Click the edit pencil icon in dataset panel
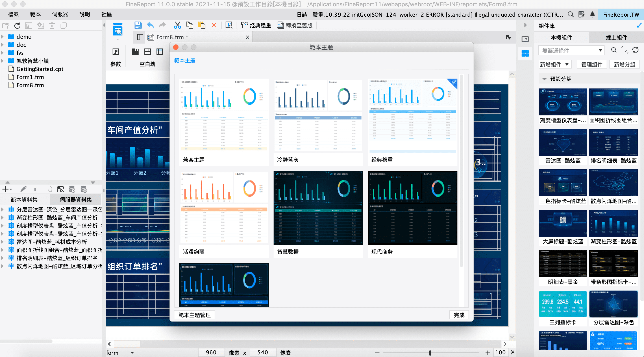This screenshot has height=357, width=644. coord(23,189)
